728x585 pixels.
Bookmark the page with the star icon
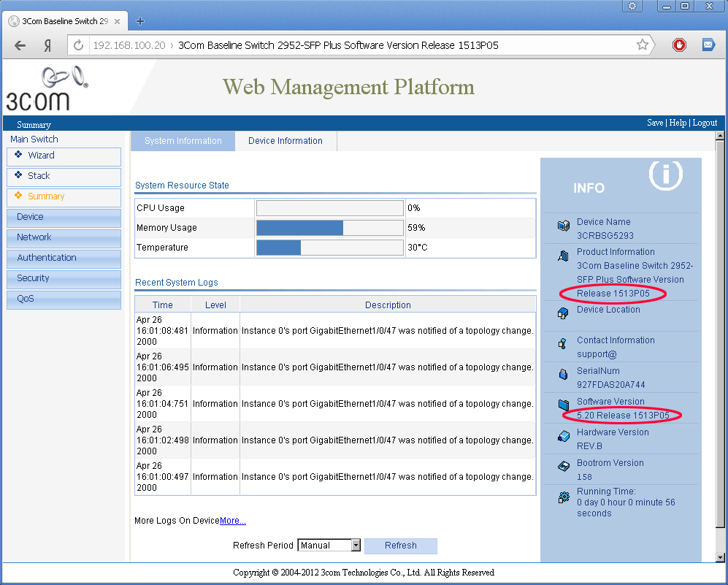642,45
